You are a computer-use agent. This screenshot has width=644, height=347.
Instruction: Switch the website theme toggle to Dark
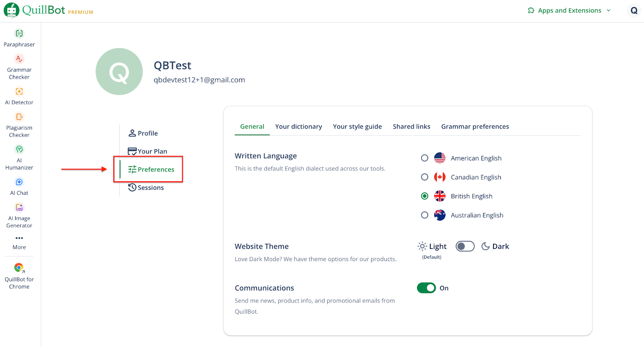465,246
